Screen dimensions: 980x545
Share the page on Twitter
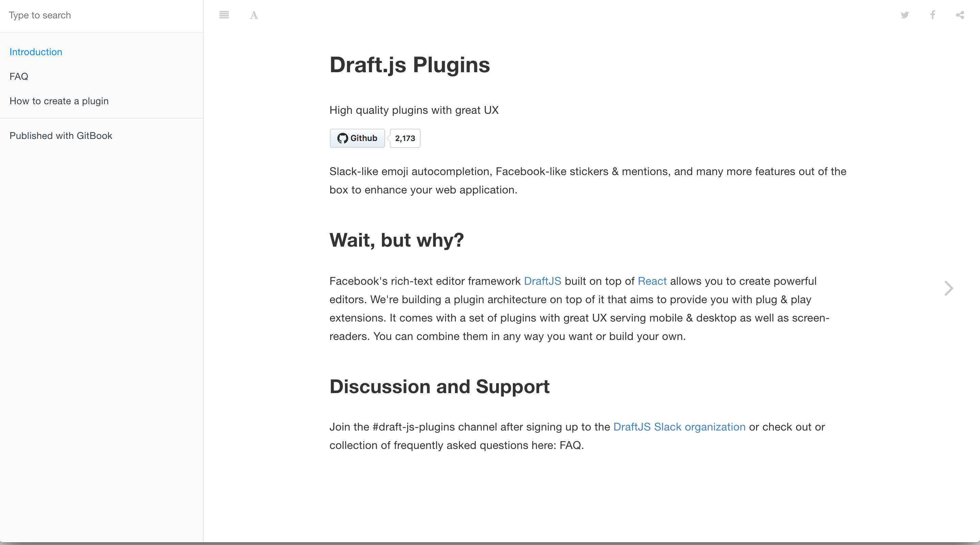click(905, 15)
